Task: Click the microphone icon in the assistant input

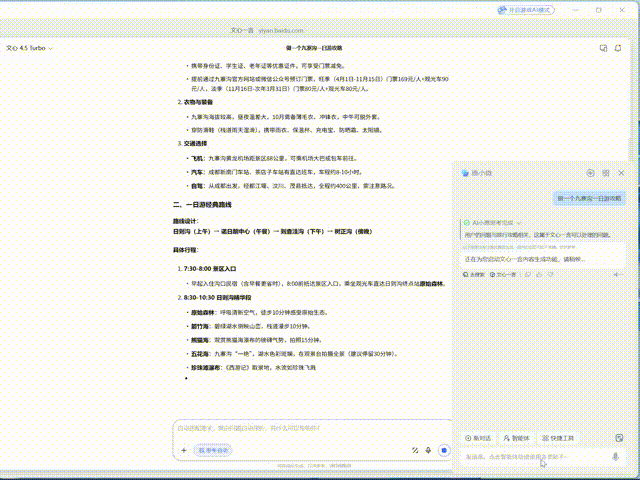Action: click(x=616, y=457)
